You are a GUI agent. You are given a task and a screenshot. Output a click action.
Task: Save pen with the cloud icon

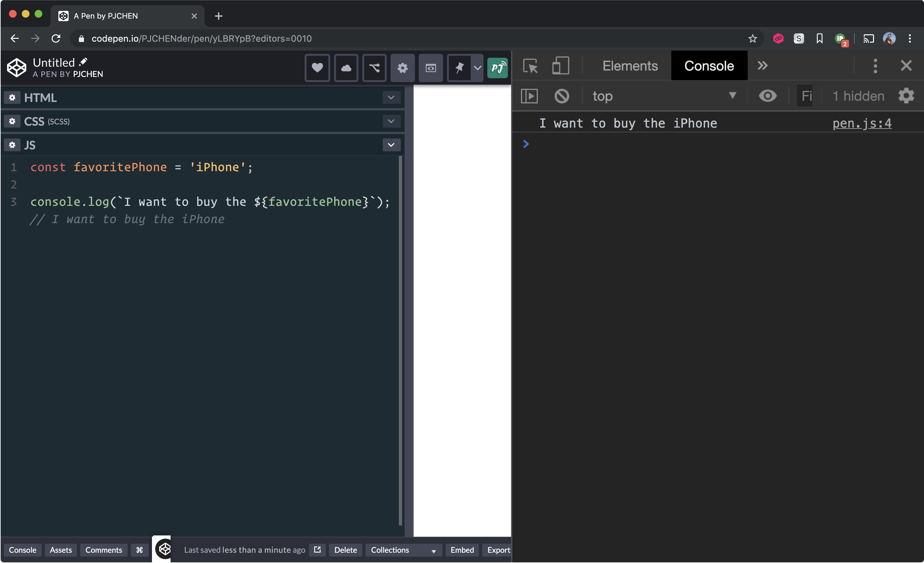(346, 68)
